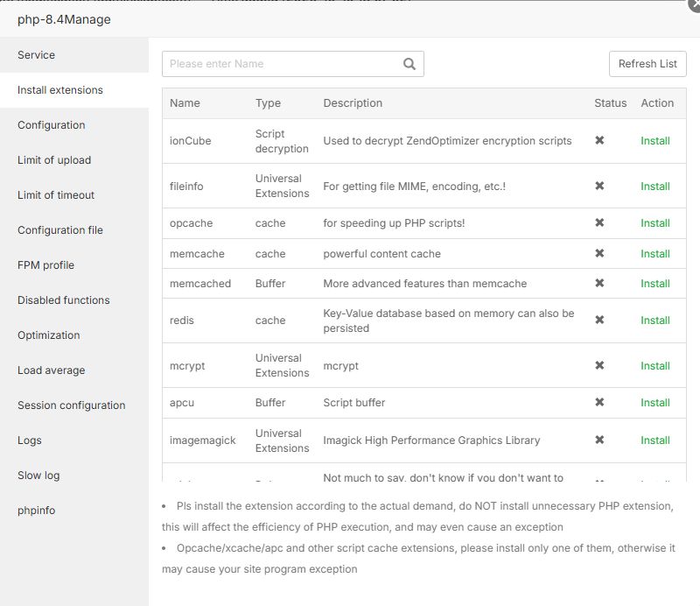Click the ionCube status X icon
Image resolution: width=700 pixels, height=606 pixels.
[599, 140]
